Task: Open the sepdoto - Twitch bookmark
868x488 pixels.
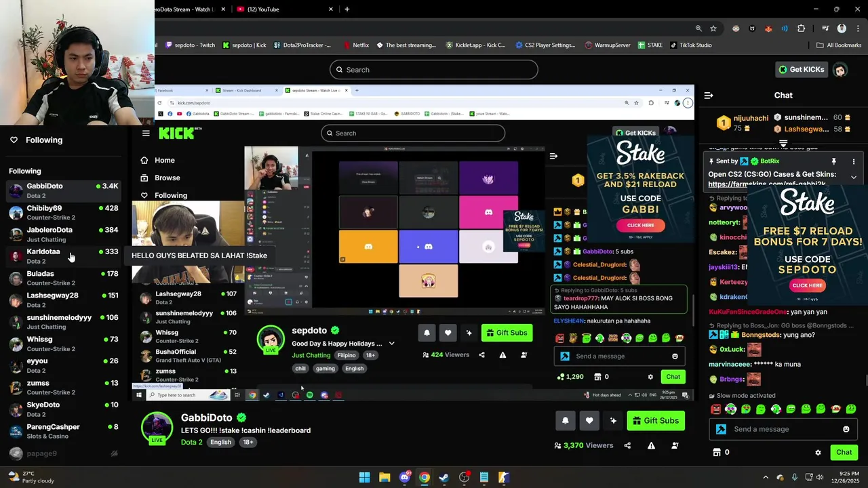Action: 189,45
